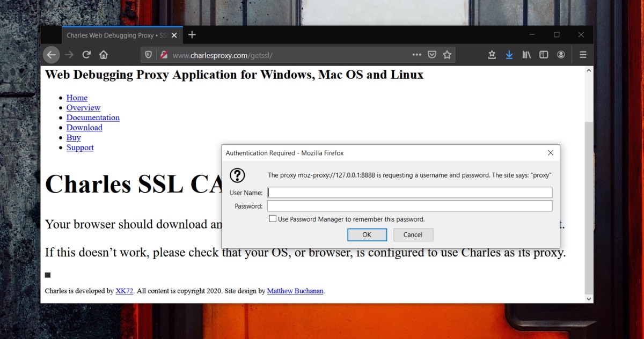Click the Home button in the toolbar
Image resolution: width=644 pixels, height=339 pixels.
point(103,54)
